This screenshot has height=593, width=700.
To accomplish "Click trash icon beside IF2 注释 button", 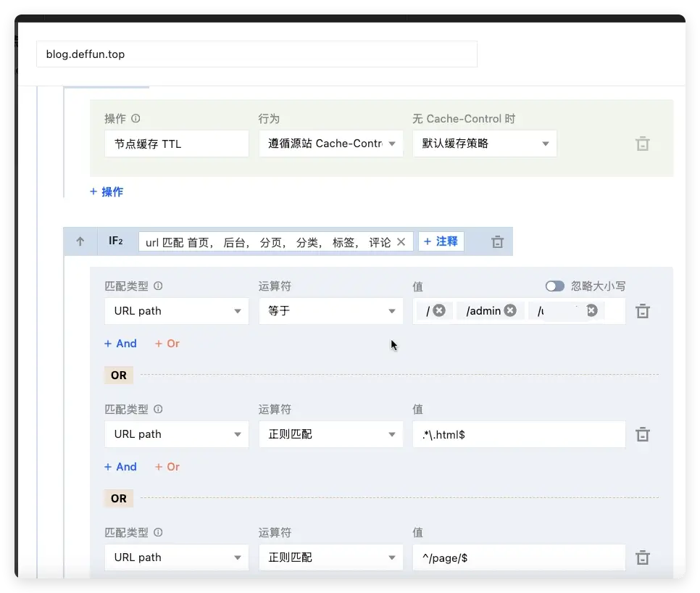I will 497,242.
